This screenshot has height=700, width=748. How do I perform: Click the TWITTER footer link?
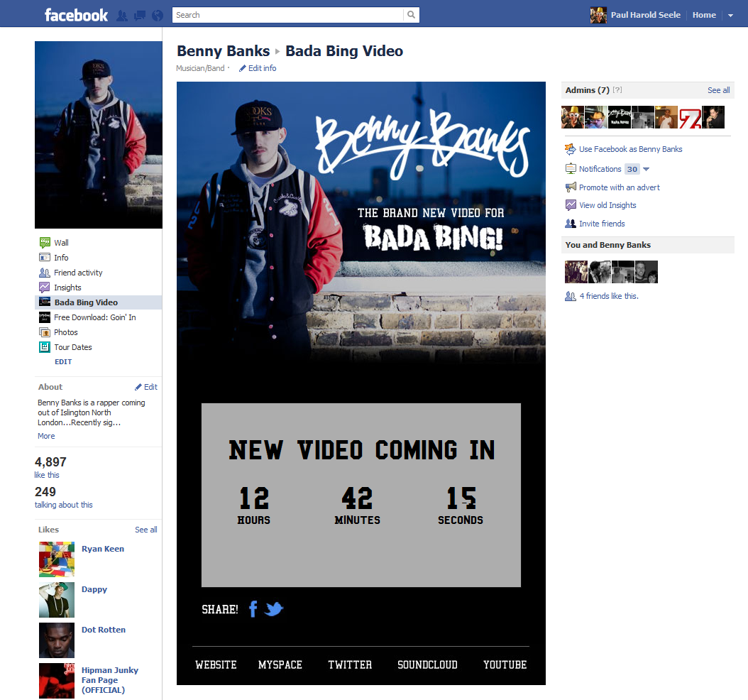(350, 665)
